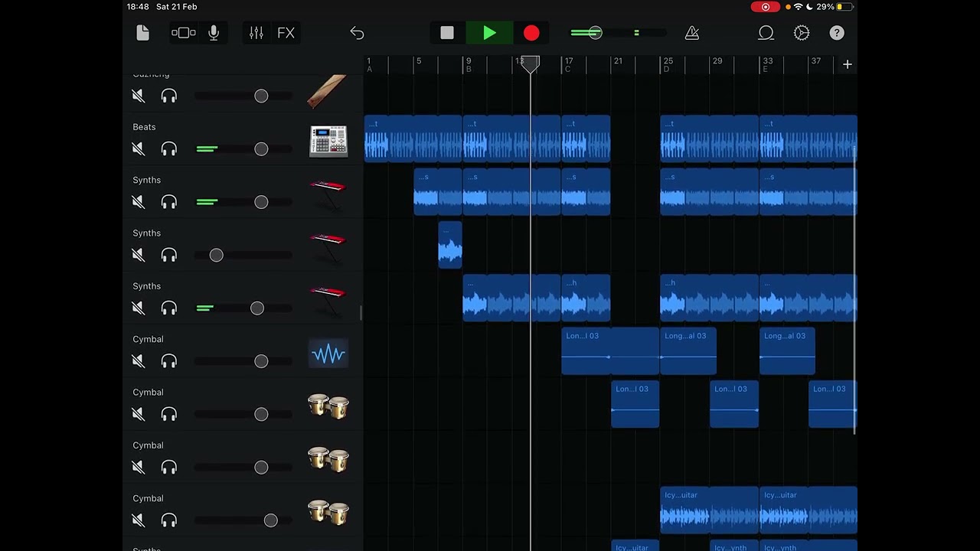Select section E marker at bar 33
This screenshot has width=980, height=551.
[x=765, y=69]
